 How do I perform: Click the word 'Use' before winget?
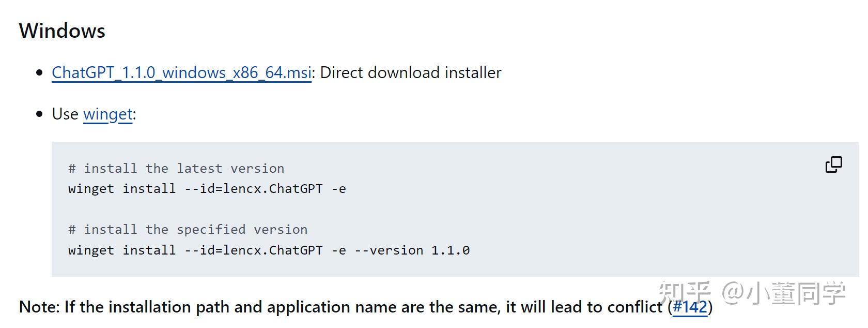pyautogui.click(x=65, y=114)
